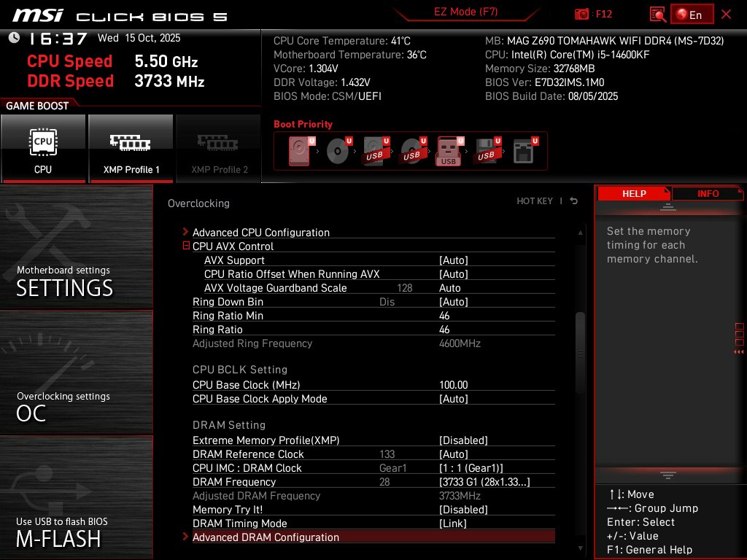This screenshot has height=560, width=747.
Task: Open the HOT KEY list
Action: (x=535, y=201)
